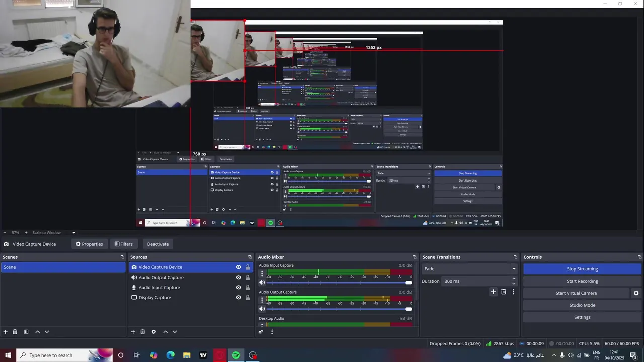Open File Explorer from the taskbar
Screen dimensions: 644x362
187,355
